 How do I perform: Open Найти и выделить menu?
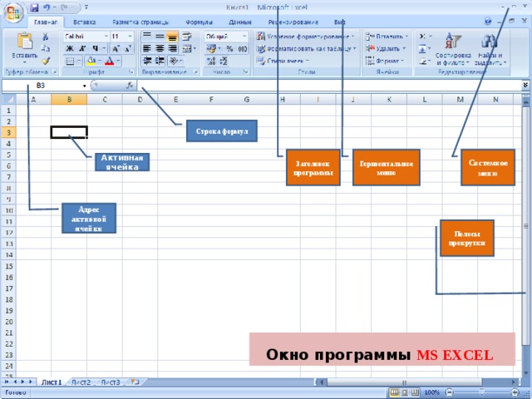(x=490, y=50)
